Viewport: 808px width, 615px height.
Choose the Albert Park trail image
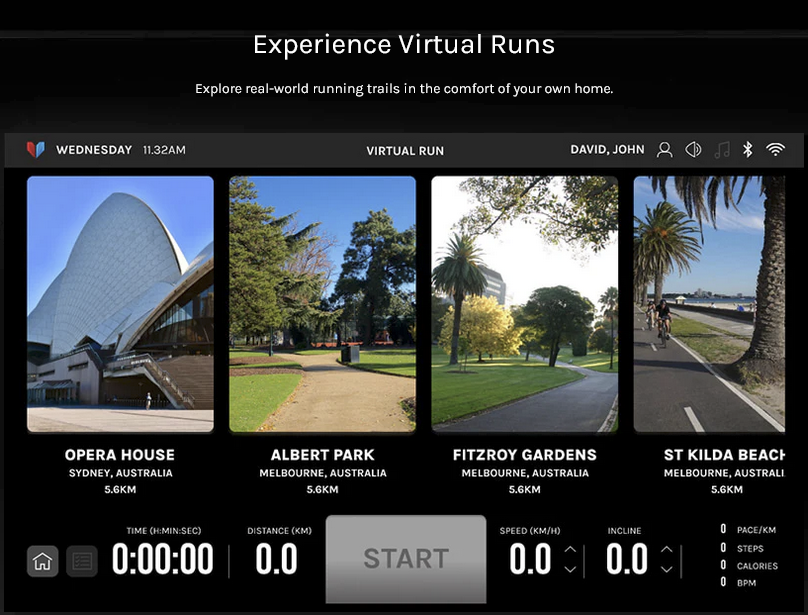click(x=322, y=304)
